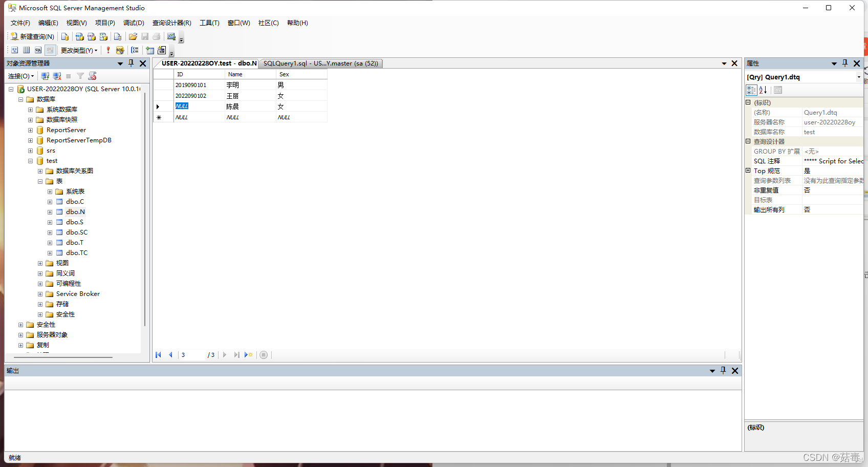The image size is (868, 467).
Task: Expand the Top 规范 property
Action: (748, 171)
